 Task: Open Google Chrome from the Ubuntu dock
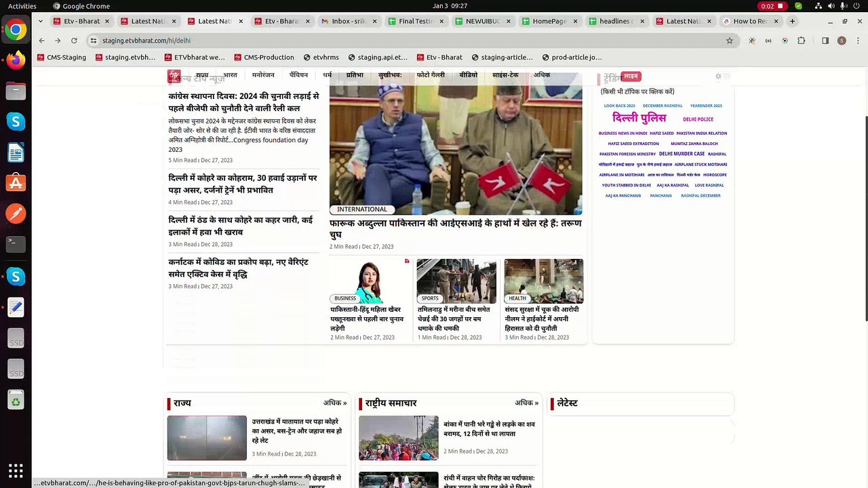click(x=16, y=30)
